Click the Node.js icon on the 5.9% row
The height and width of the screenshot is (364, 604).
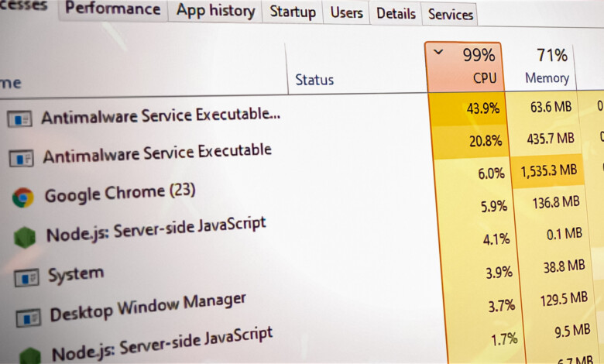[25, 237]
